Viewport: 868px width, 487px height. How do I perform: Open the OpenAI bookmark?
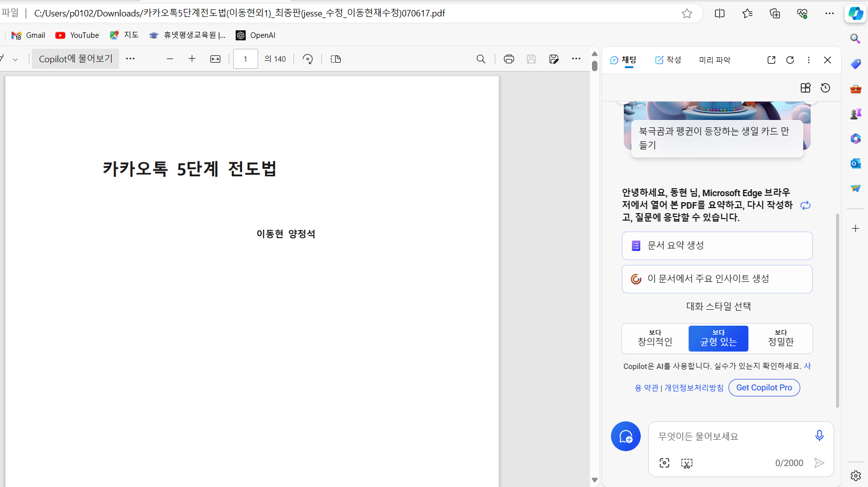(x=256, y=35)
